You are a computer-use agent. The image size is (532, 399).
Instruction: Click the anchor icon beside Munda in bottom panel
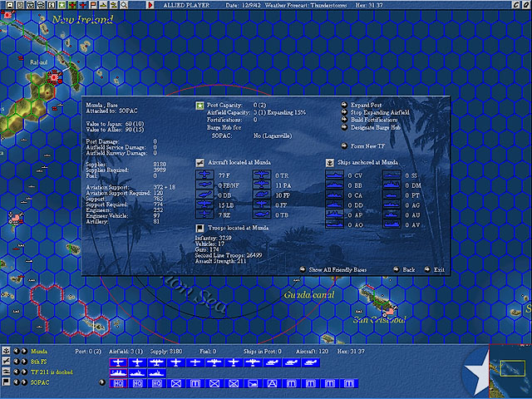[x=6, y=351]
